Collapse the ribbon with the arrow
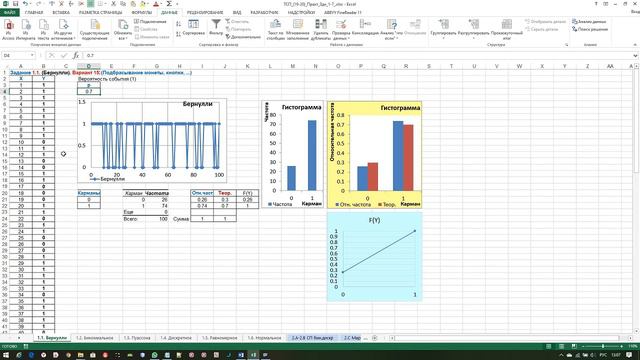Screen dimensions: 640x360 point(635,44)
